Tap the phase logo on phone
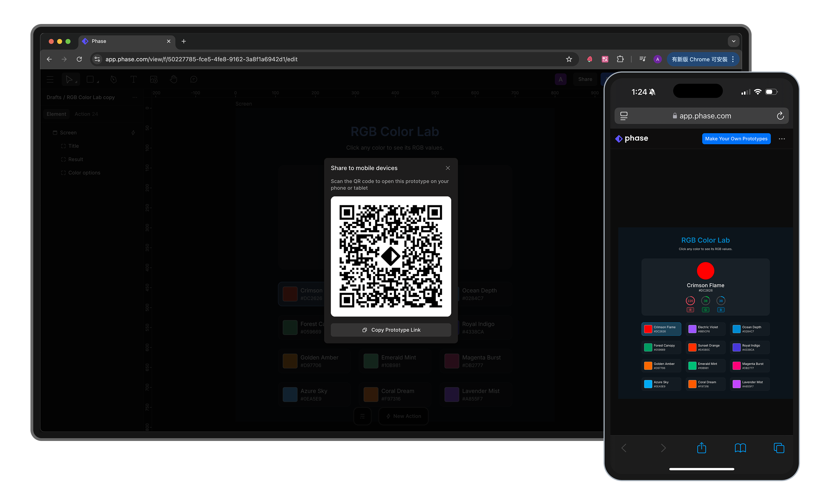The image size is (831, 504). point(632,138)
